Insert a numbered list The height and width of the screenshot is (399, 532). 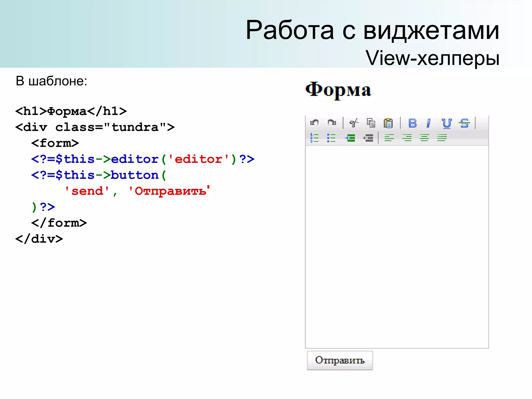[314, 138]
